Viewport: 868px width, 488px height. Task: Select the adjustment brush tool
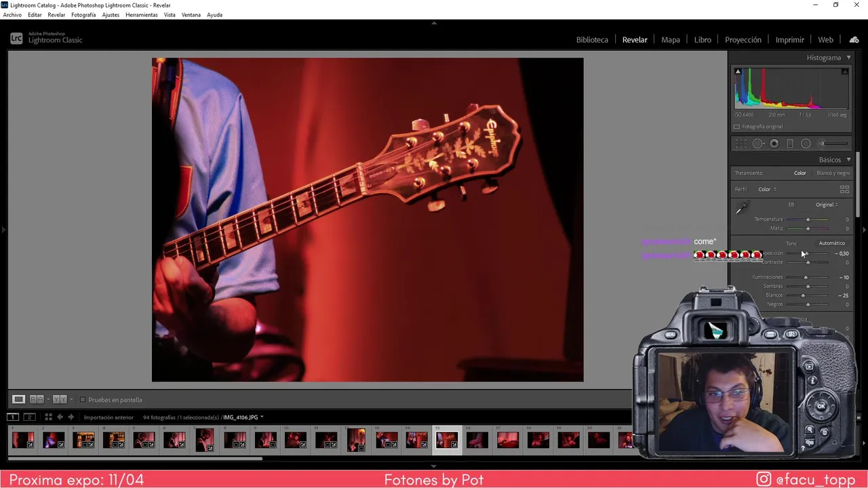[x=833, y=144]
